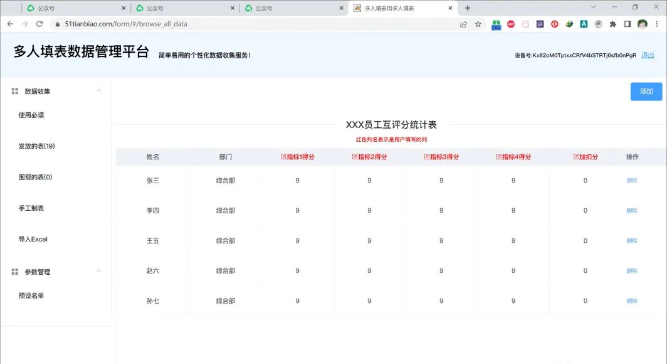The image size is (667, 364).
Task: Select 手工制表 in the sidebar
Action: tap(31, 208)
